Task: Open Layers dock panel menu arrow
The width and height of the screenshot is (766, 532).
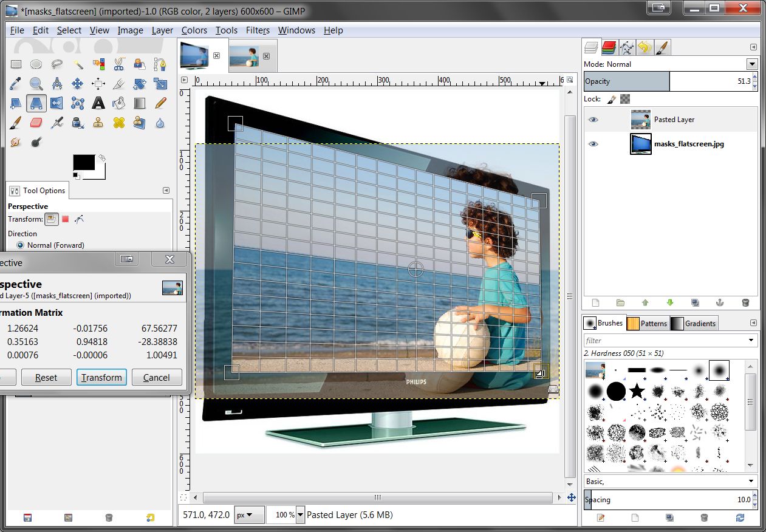Action: tap(754, 47)
